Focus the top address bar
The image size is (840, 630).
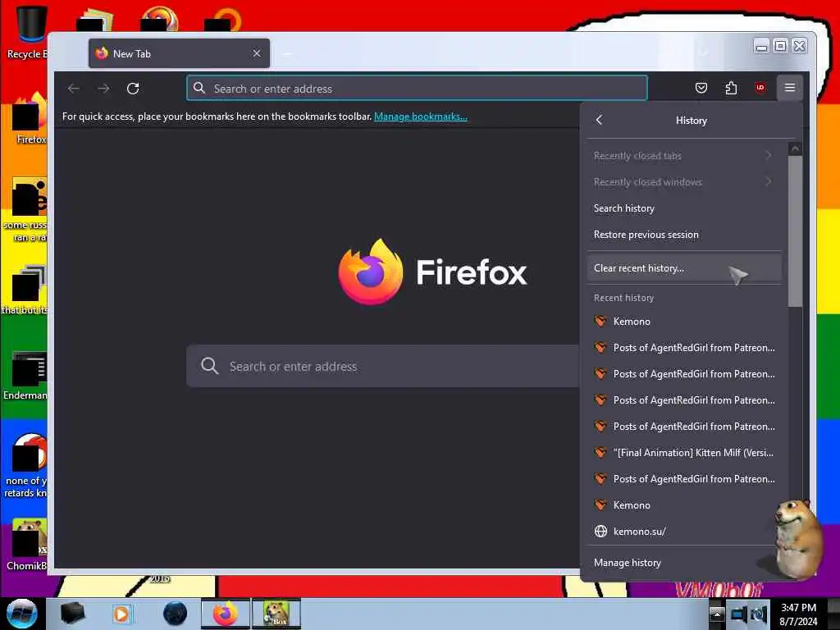tap(417, 89)
